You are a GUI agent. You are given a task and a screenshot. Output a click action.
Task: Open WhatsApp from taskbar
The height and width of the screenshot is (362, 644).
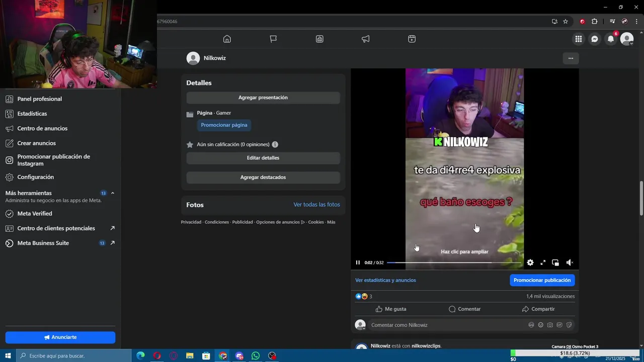[x=256, y=356]
